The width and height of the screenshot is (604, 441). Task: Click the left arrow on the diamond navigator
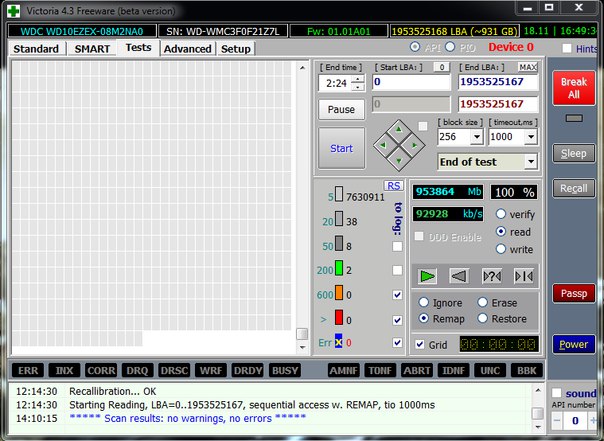pyautogui.click(x=383, y=146)
